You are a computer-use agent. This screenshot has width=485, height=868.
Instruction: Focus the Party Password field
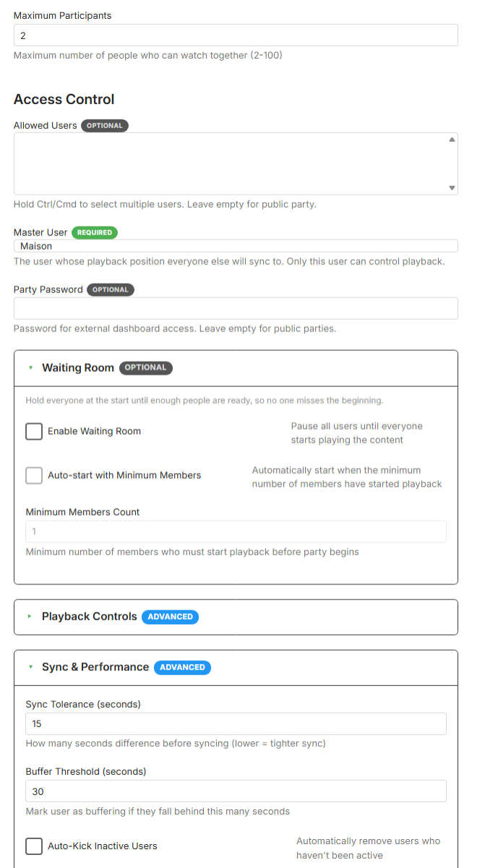pyautogui.click(x=236, y=308)
